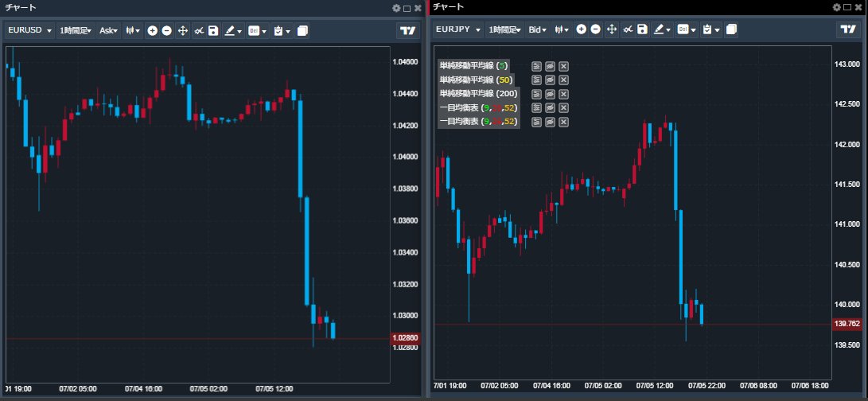Open the Ask price type dropdown
Image resolution: width=868 pixels, height=401 pixels.
tap(108, 31)
